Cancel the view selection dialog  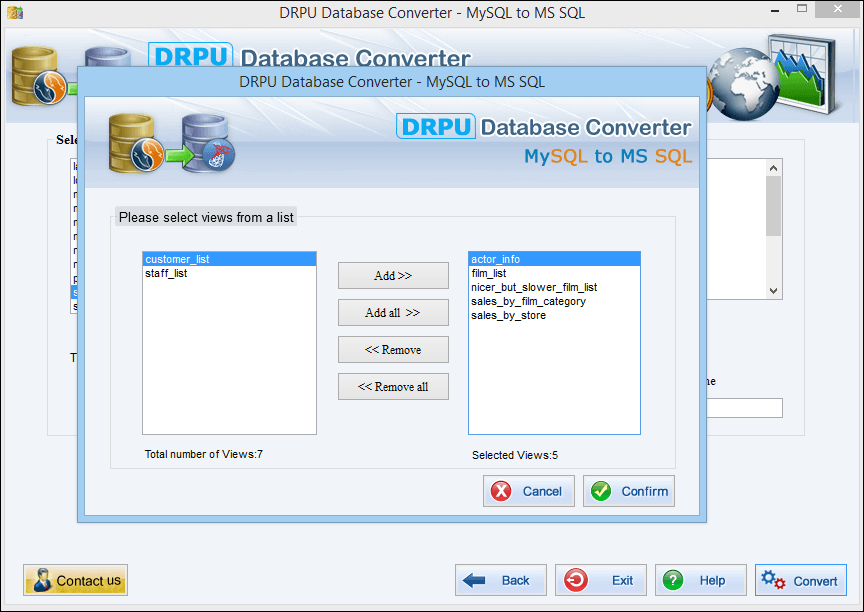click(x=528, y=491)
